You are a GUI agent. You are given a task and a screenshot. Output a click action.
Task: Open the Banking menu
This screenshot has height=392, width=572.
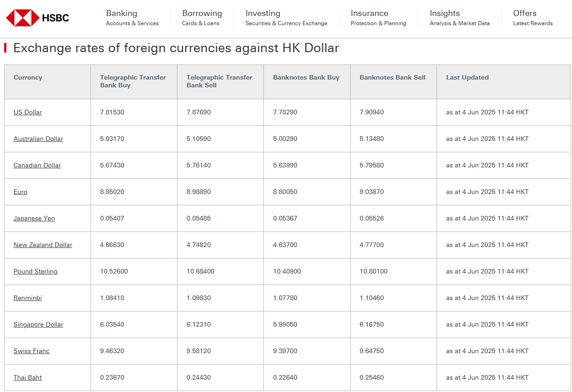132,18
